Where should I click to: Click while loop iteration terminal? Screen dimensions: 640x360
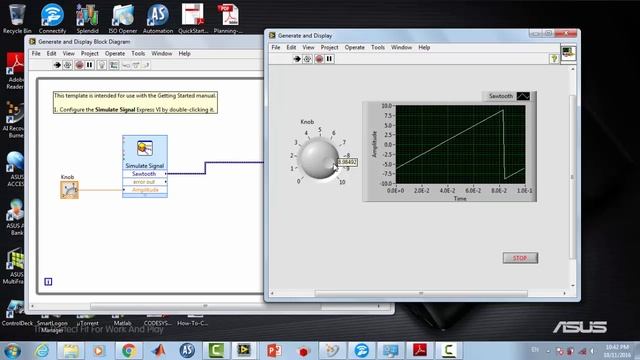point(48,282)
